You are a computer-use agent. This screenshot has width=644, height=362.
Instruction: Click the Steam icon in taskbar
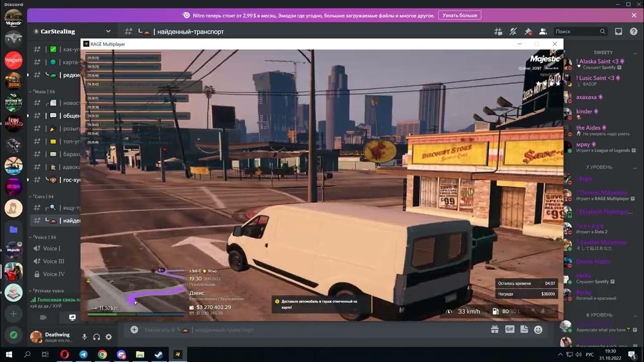tap(158, 354)
